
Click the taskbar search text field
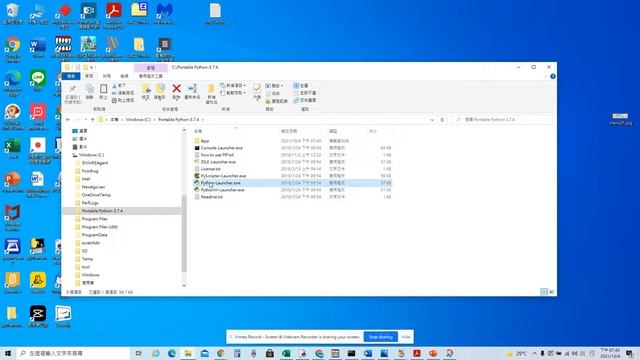click(73, 353)
